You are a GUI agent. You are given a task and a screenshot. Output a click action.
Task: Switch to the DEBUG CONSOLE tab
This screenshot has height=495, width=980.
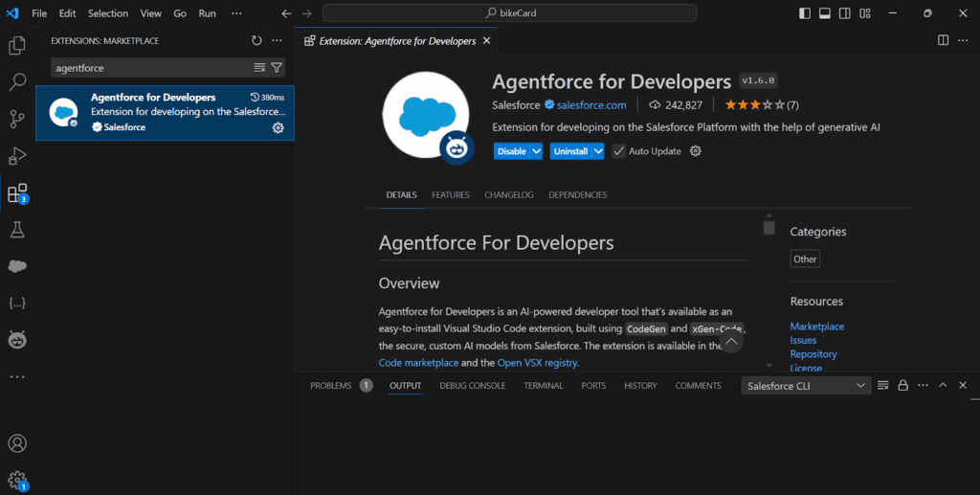click(473, 386)
